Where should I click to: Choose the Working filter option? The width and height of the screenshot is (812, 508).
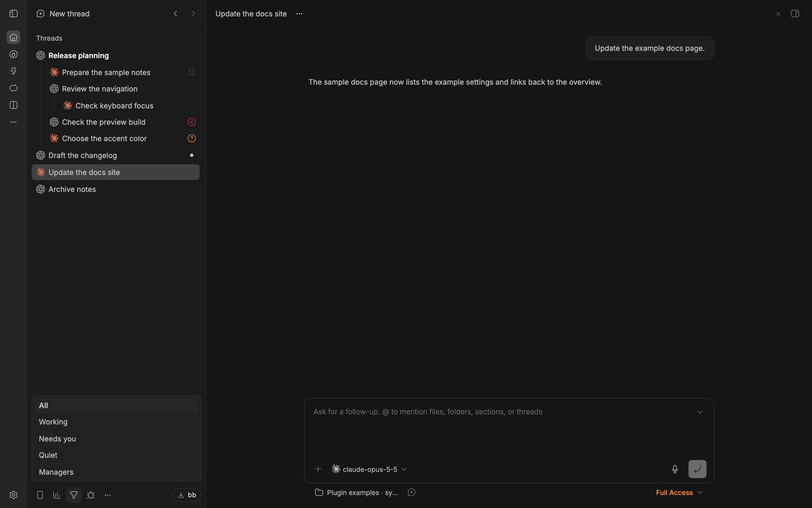pyautogui.click(x=116, y=422)
